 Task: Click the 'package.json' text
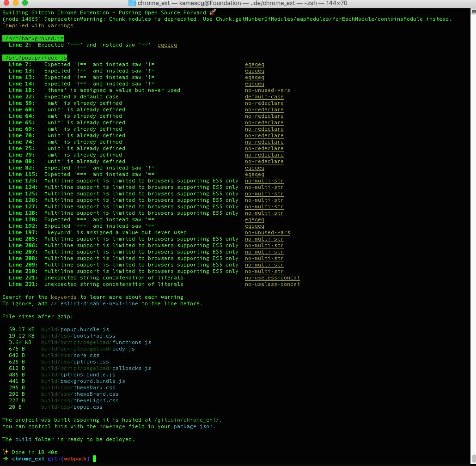(193, 427)
